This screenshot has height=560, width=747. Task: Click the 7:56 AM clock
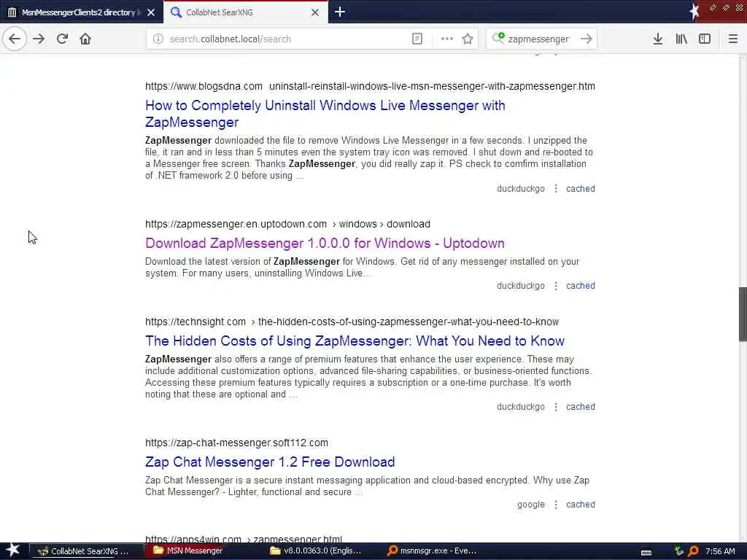tap(720, 551)
